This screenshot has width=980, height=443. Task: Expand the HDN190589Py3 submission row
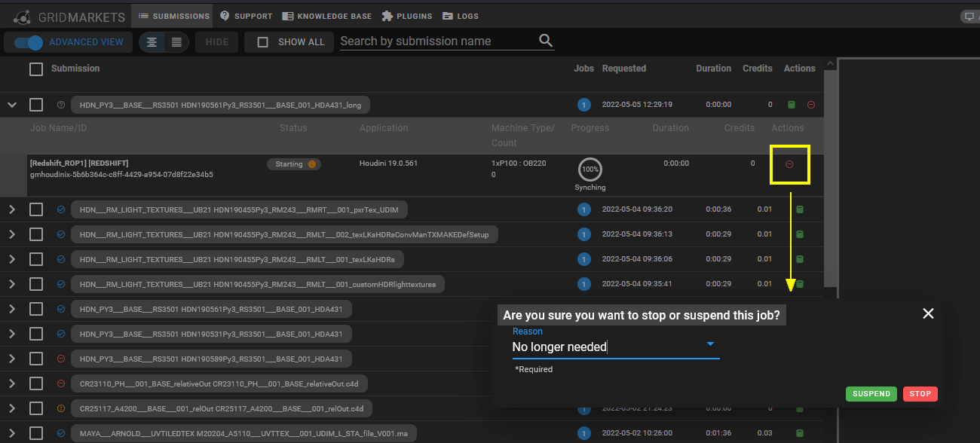tap(12, 359)
